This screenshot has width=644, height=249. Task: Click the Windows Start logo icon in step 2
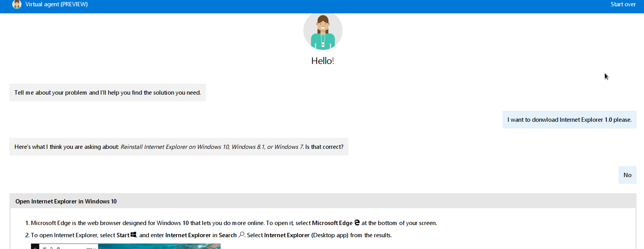click(x=133, y=234)
